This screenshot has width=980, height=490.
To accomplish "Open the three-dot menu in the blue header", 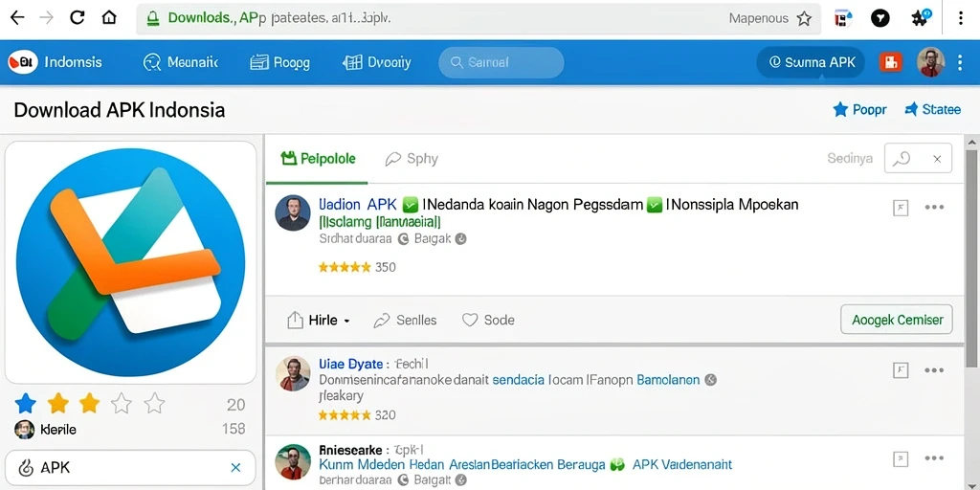I will [961, 62].
